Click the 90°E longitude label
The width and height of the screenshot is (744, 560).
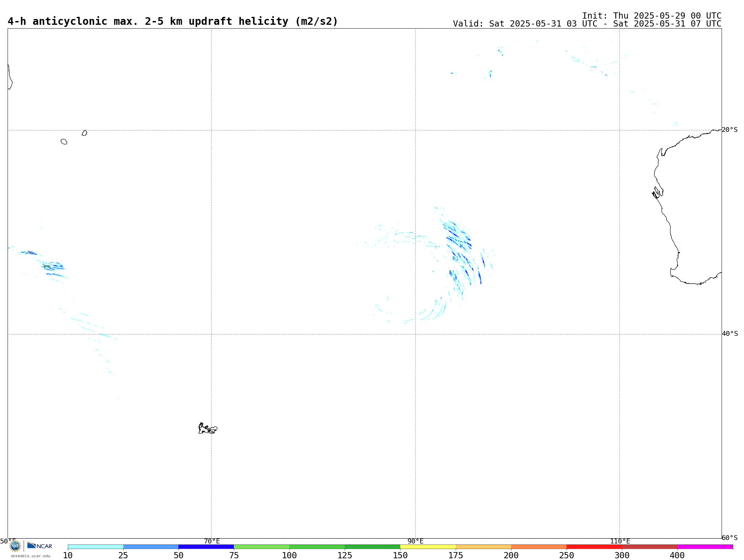[416, 541]
